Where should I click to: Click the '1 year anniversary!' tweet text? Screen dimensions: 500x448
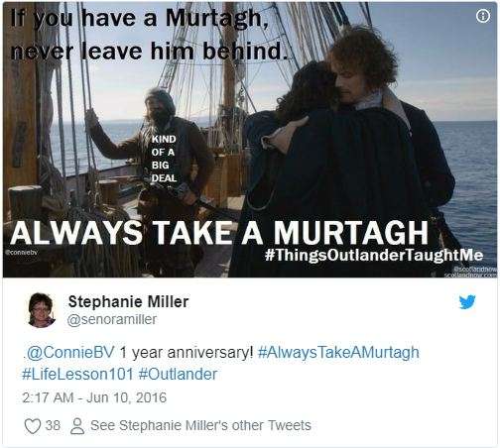187,353
